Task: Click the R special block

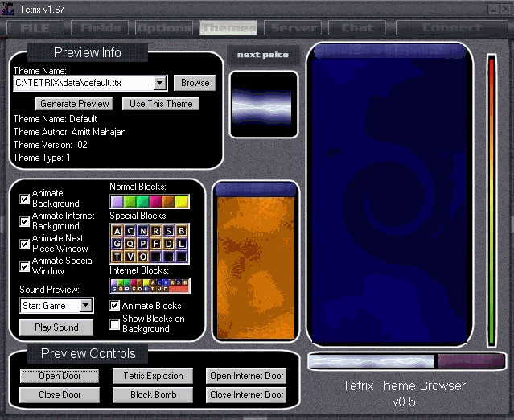Action: point(156,231)
